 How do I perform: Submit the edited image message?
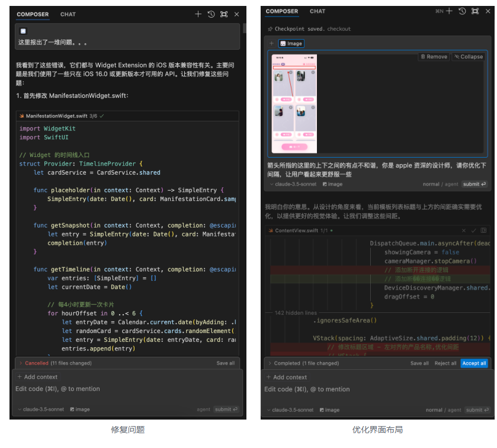(474, 184)
